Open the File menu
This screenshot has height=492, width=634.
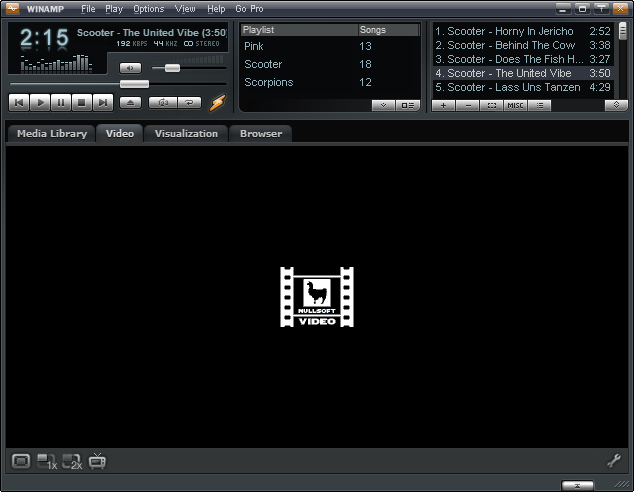[x=88, y=8]
